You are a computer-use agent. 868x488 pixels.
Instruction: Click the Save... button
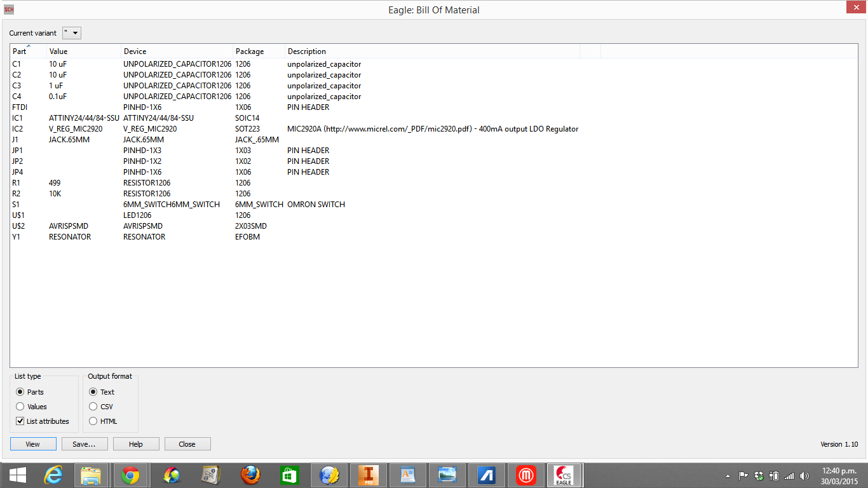tap(85, 444)
